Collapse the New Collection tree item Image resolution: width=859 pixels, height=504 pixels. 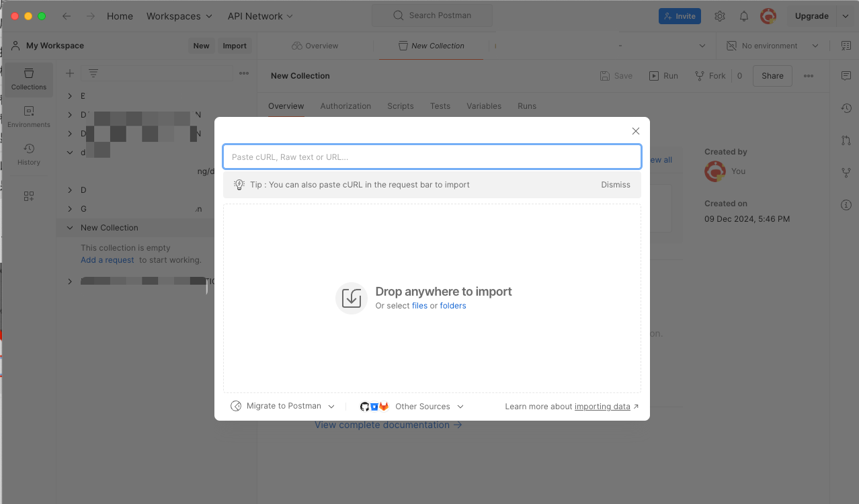[x=70, y=228]
